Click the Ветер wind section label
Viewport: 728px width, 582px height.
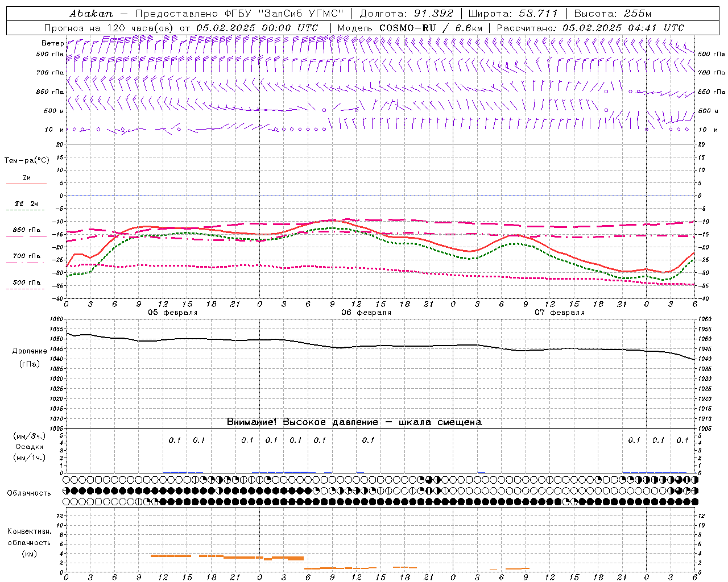[x=53, y=43]
